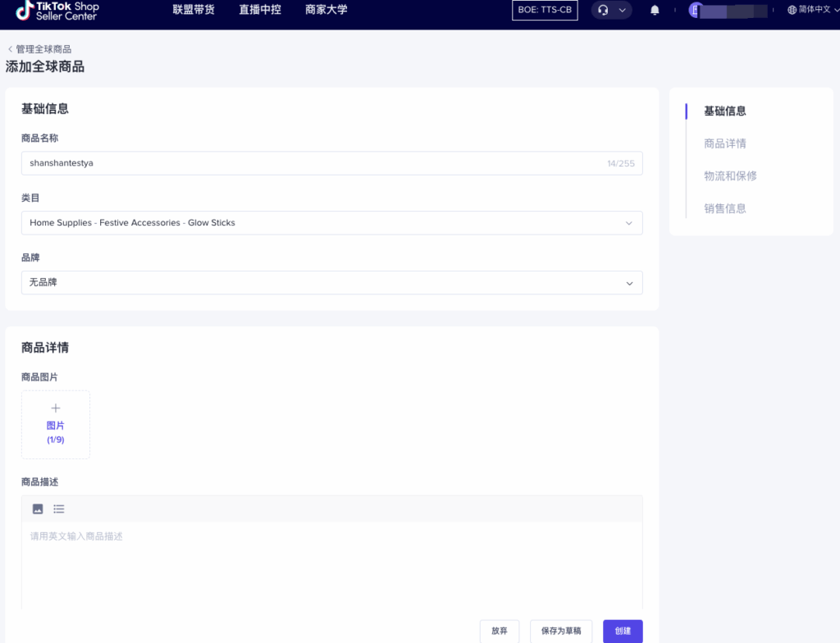This screenshot has width=840, height=643.
Task: Click the plus icon to add a product image
Action: coord(55,407)
